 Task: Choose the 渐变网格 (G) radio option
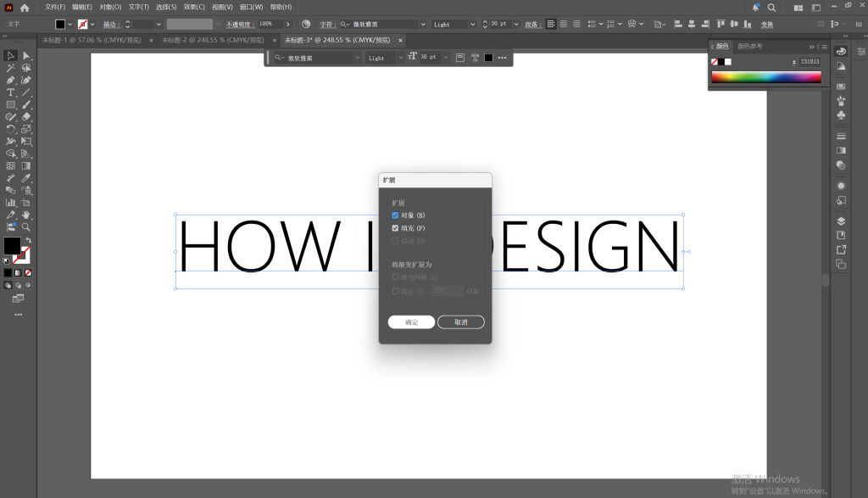coord(395,277)
